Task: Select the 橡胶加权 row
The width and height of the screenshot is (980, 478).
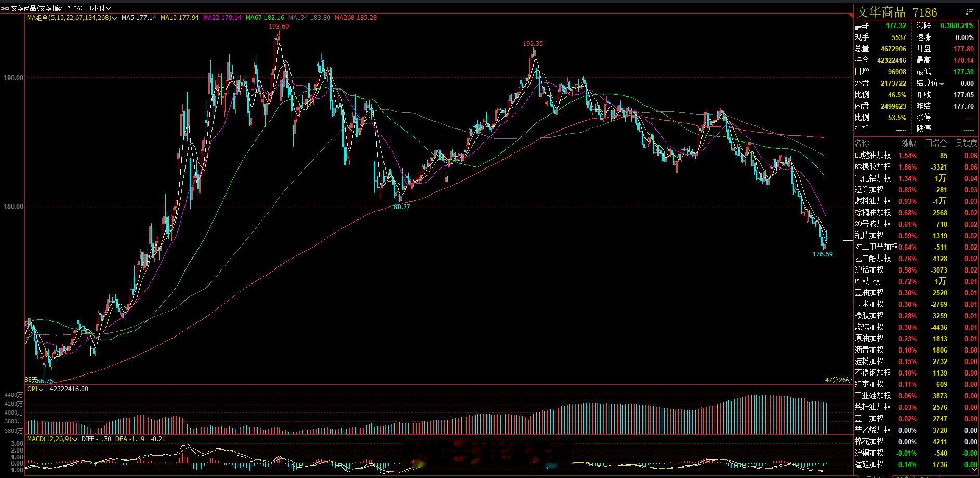Action: pyautogui.click(x=916, y=316)
